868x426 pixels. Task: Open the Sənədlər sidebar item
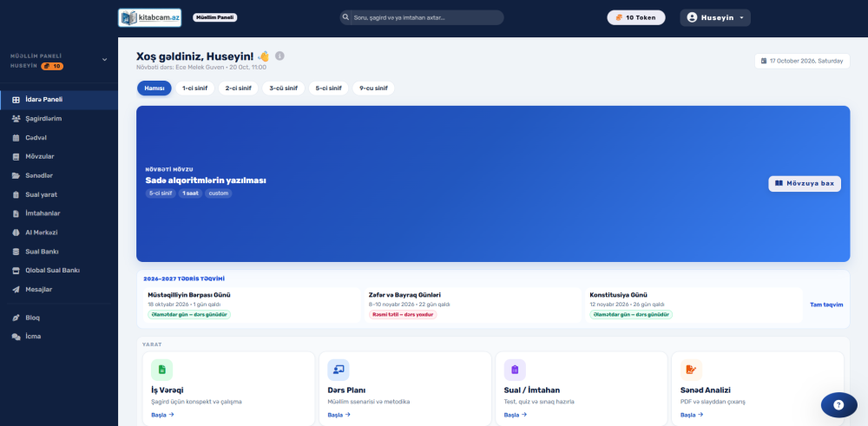[59, 175]
